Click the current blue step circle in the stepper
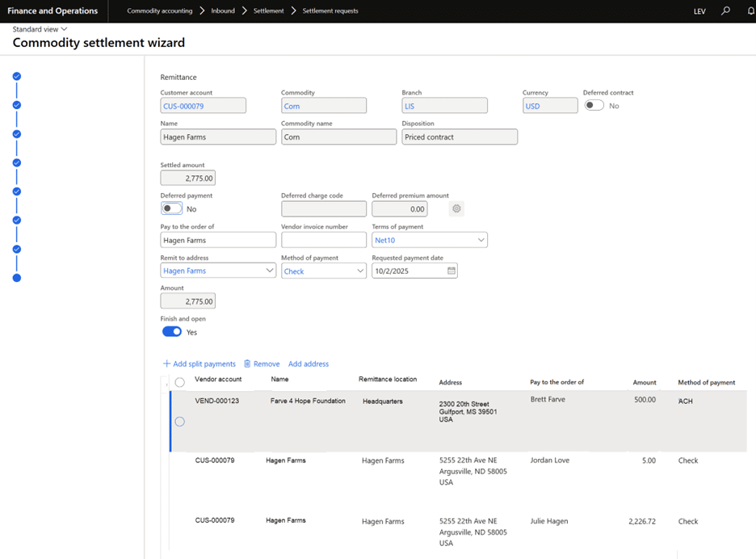 click(x=16, y=277)
